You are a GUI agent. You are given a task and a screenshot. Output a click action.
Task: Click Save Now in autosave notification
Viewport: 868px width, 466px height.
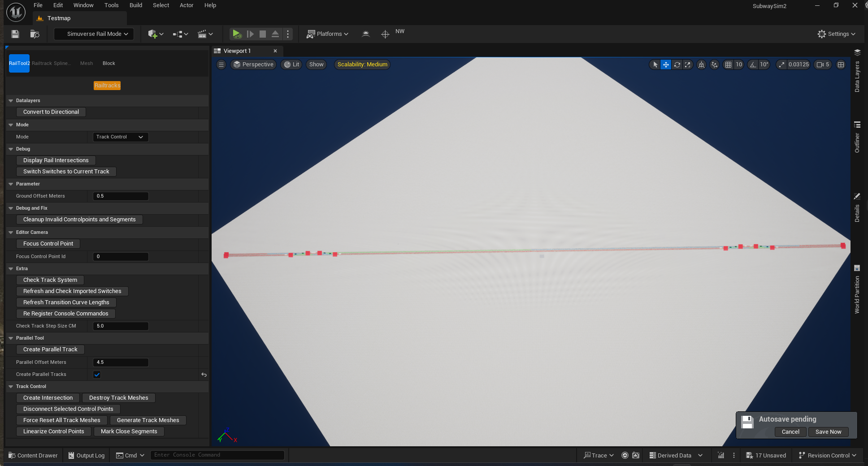click(828, 432)
